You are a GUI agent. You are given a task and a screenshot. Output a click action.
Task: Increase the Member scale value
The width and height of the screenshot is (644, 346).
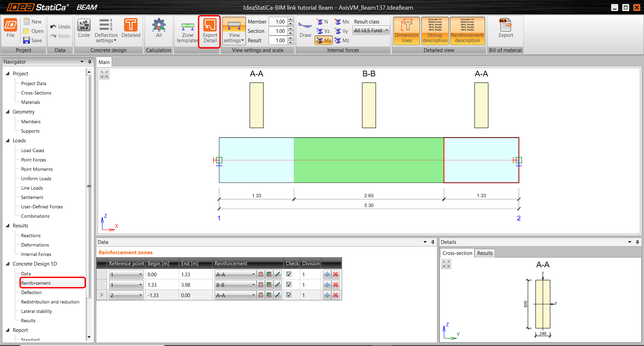290,19
